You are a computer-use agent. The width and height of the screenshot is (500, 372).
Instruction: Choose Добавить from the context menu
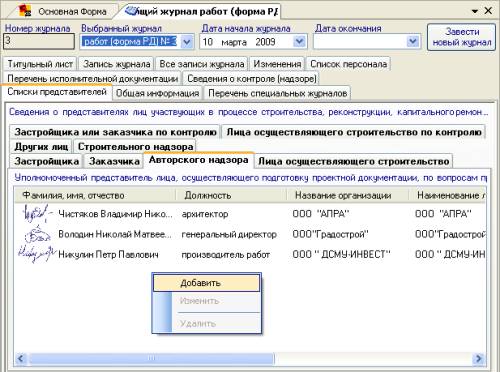click(206, 283)
